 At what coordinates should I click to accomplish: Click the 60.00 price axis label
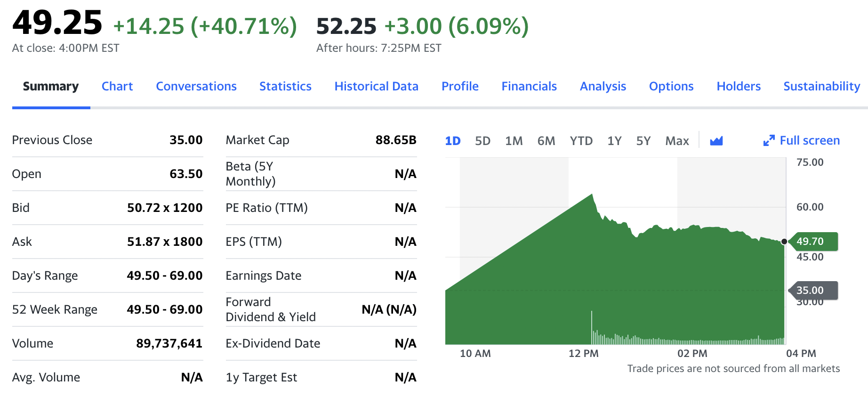point(810,207)
